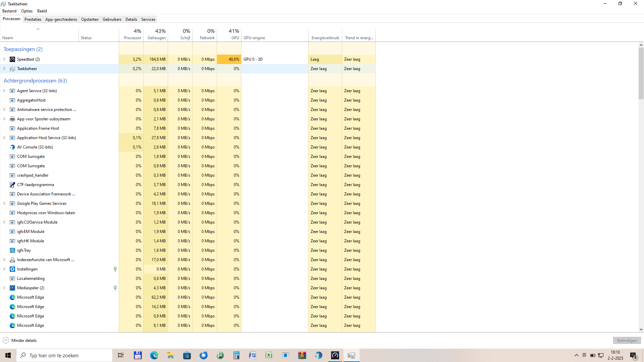Click the Achtergrondprocessen (63) group heading
Image resolution: width=644 pixels, height=362 pixels.
click(x=35, y=81)
